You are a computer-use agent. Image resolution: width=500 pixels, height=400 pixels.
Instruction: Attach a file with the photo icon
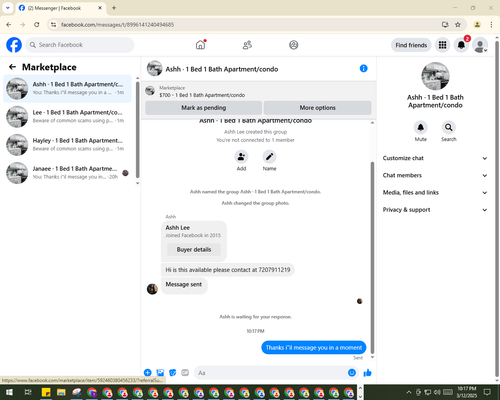[160, 373]
